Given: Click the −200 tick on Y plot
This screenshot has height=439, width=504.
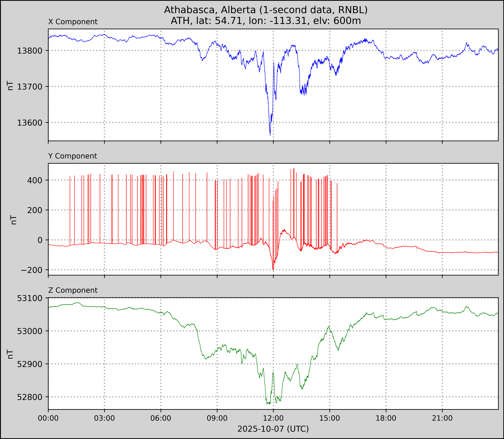Looking at the screenshot, I should [x=32, y=270].
